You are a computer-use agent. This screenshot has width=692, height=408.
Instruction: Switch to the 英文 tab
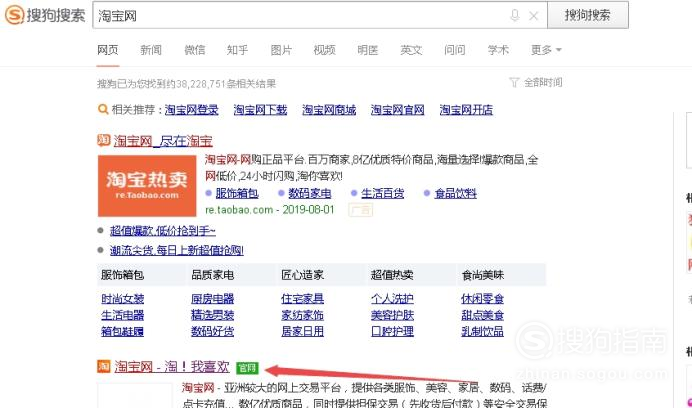(411, 50)
